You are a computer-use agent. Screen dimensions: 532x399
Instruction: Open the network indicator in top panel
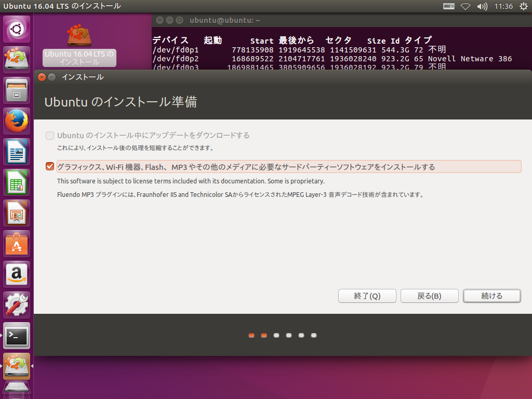pyautogui.click(x=465, y=6)
